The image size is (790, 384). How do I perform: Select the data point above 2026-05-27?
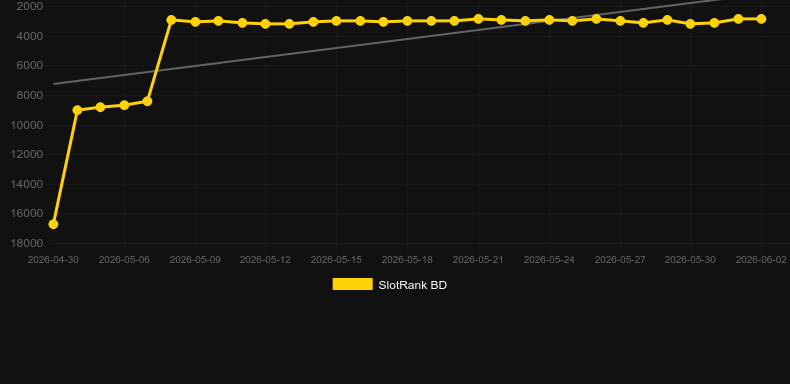tap(620, 21)
